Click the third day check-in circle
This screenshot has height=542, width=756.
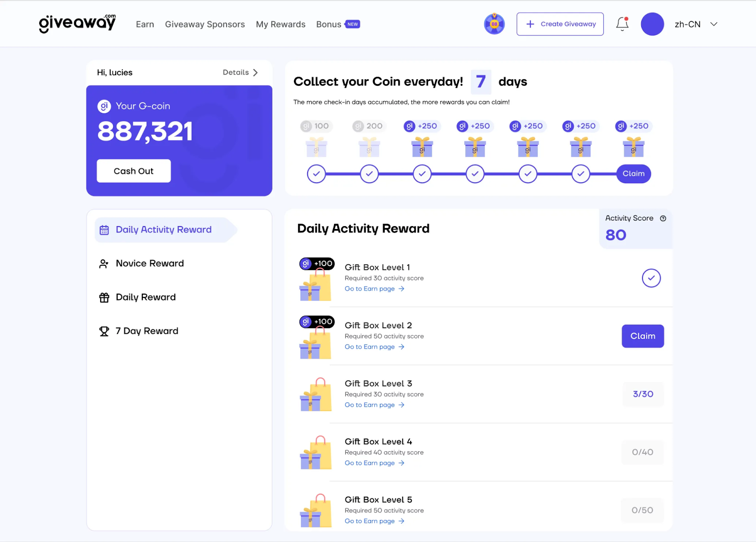pos(422,174)
